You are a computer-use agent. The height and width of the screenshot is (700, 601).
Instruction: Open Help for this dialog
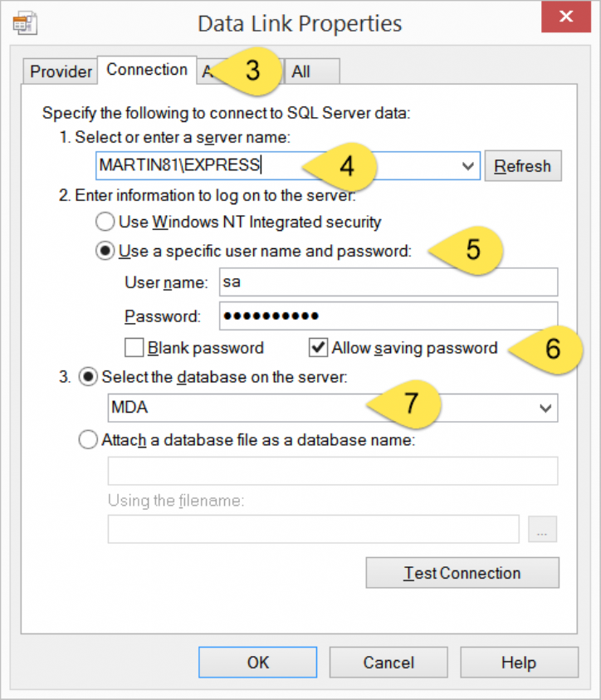pos(518,662)
